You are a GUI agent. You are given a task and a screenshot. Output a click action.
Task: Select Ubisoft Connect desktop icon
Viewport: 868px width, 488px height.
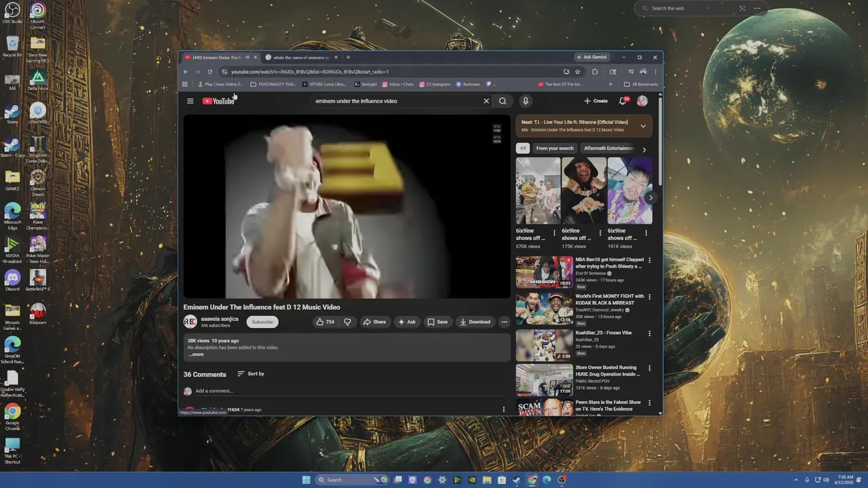38,16
